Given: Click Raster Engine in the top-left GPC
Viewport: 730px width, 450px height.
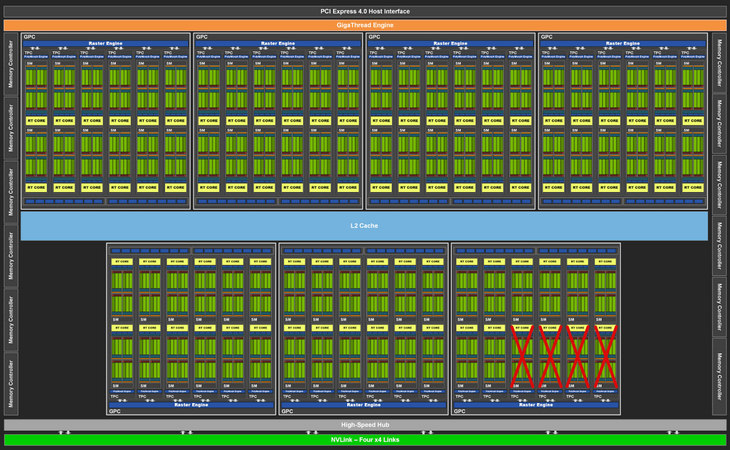Looking at the screenshot, I should (106, 44).
